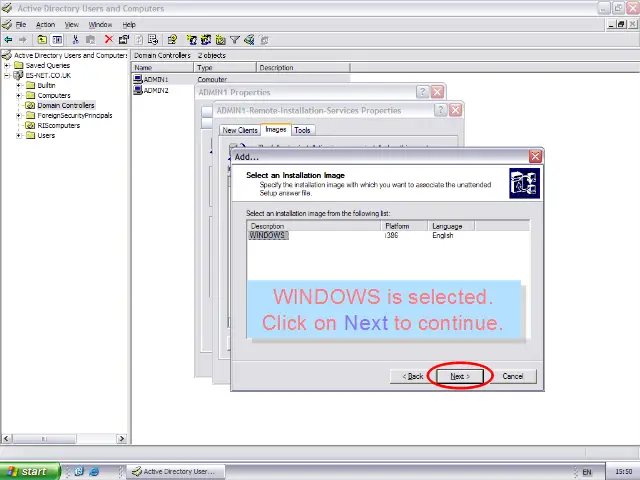
Task: Sort by the Name column header
Action: click(x=162, y=68)
